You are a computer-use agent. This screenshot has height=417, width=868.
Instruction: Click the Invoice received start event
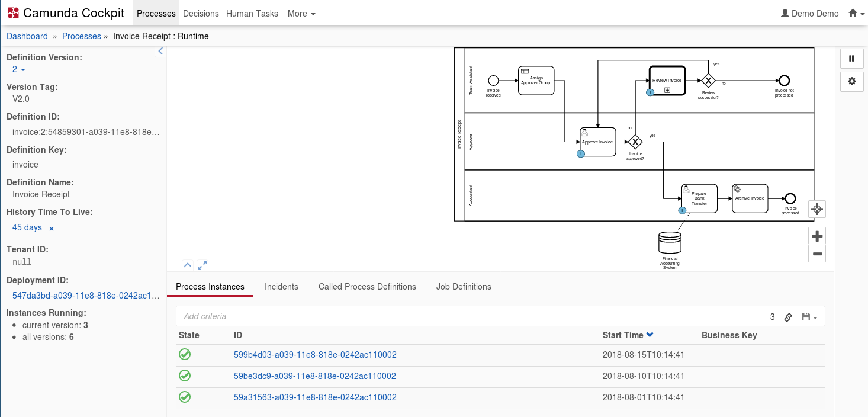coord(493,80)
